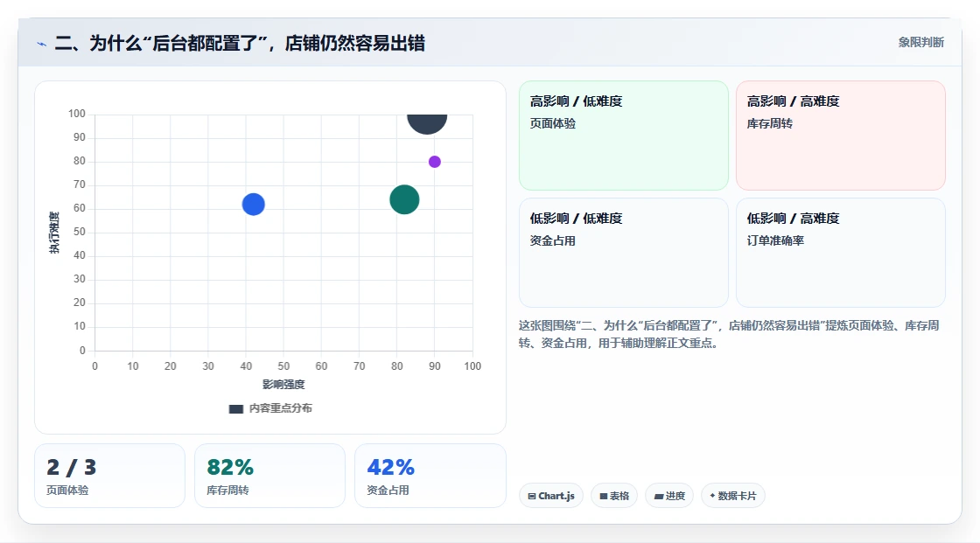Screen dimensions: 980x543
Task: Click the 表格 tag chip
Action: point(614,496)
